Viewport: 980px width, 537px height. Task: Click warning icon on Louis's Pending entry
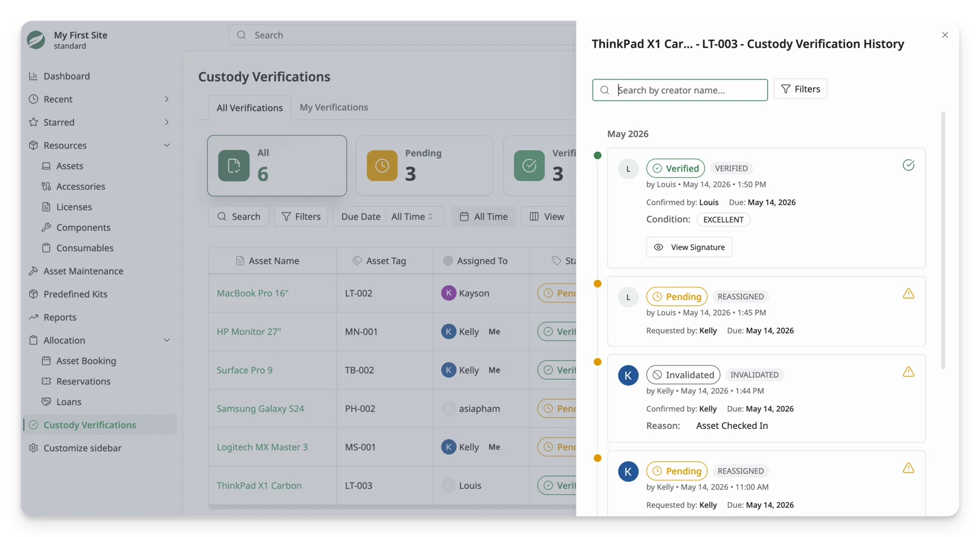pos(908,294)
